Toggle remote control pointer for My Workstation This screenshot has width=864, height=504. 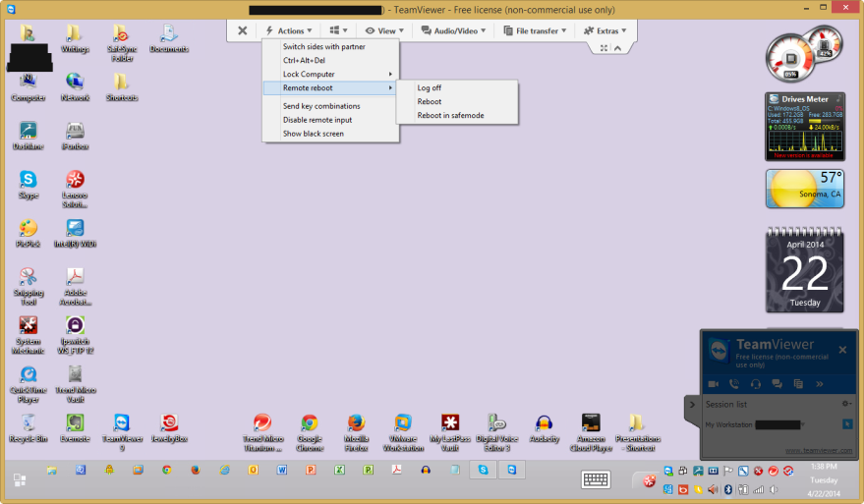845,423
